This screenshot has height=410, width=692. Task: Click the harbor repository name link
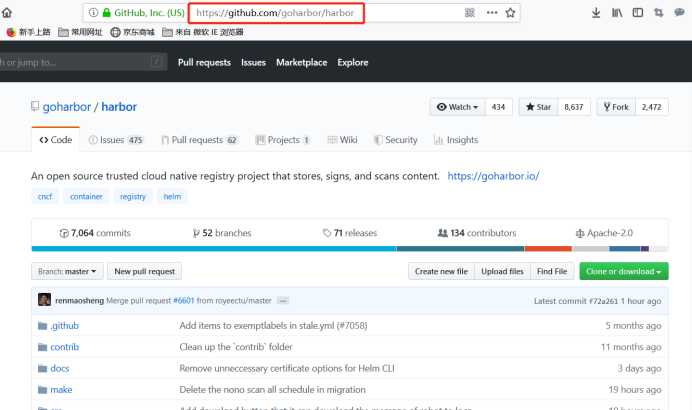(x=119, y=107)
